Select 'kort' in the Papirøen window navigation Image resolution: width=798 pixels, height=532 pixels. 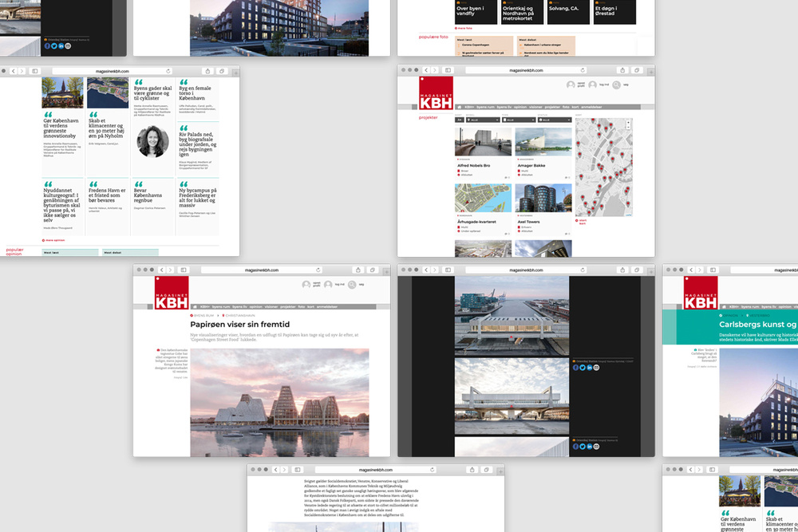[x=310, y=307]
